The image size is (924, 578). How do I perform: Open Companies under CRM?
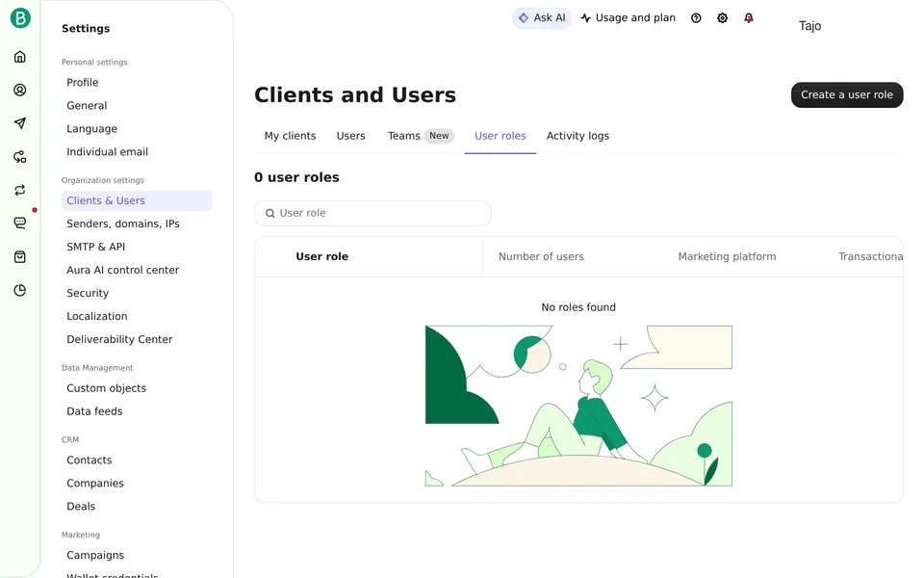[x=95, y=483]
